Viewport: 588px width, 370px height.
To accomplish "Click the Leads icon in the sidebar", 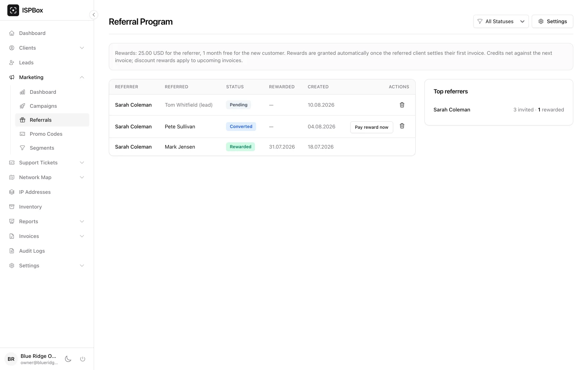I will 12,63.
